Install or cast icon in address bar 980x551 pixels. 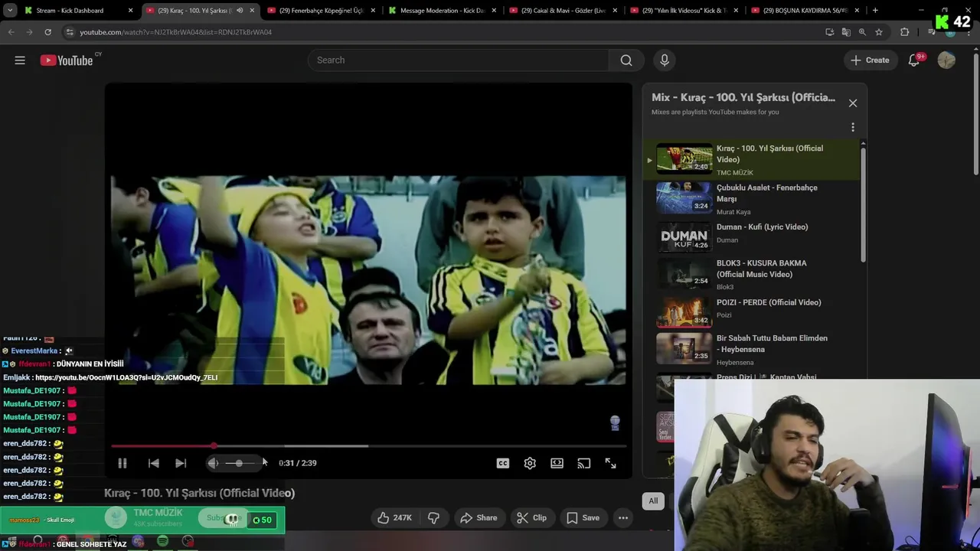coord(829,32)
